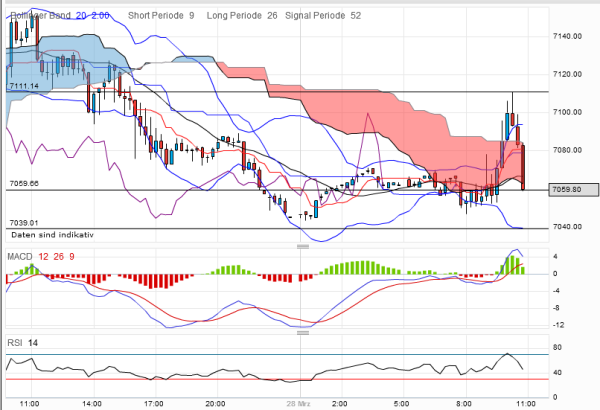The width and height of the screenshot is (600, 410).
Task: Click the MACD axis value -8
Action: [x=556, y=308]
